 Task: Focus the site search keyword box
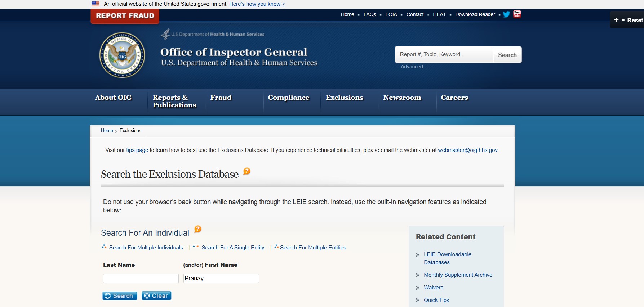(444, 54)
